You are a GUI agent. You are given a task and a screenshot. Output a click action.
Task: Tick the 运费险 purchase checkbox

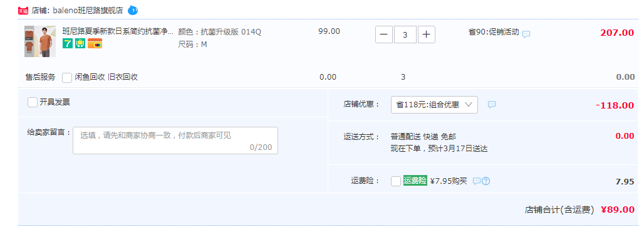[396, 181]
